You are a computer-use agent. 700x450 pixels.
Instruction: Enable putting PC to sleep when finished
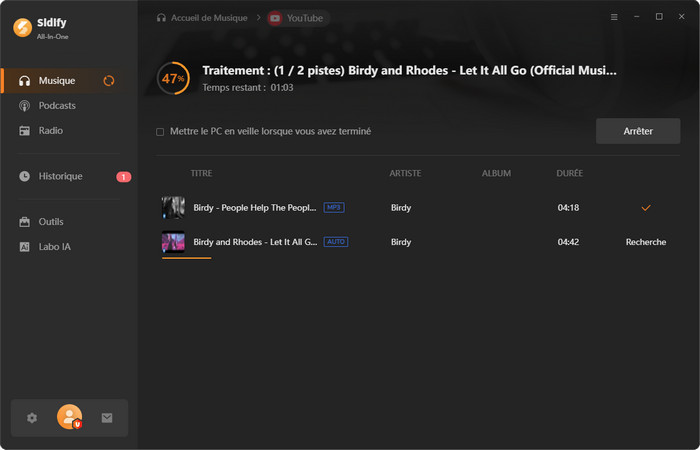click(x=160, y=132)
